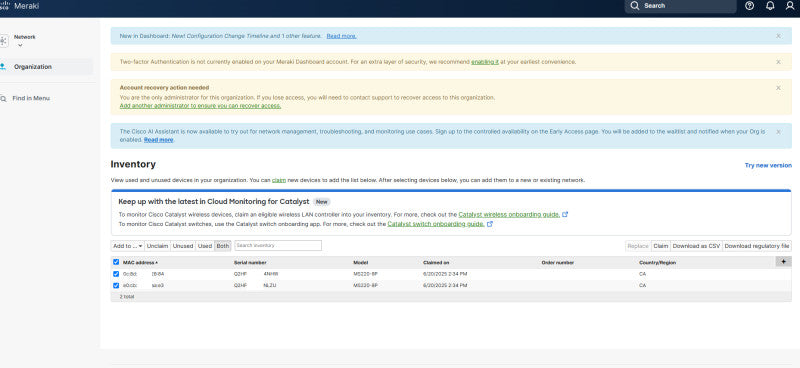Dismiss the Cisco AI Assistant banner

[778, 132]
